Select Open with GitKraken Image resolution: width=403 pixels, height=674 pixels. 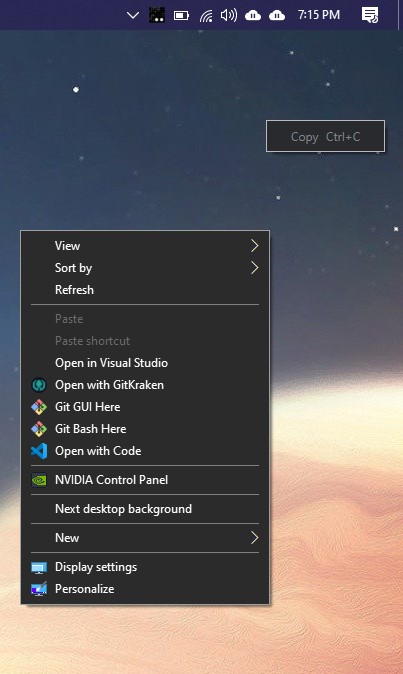point(145,385)
